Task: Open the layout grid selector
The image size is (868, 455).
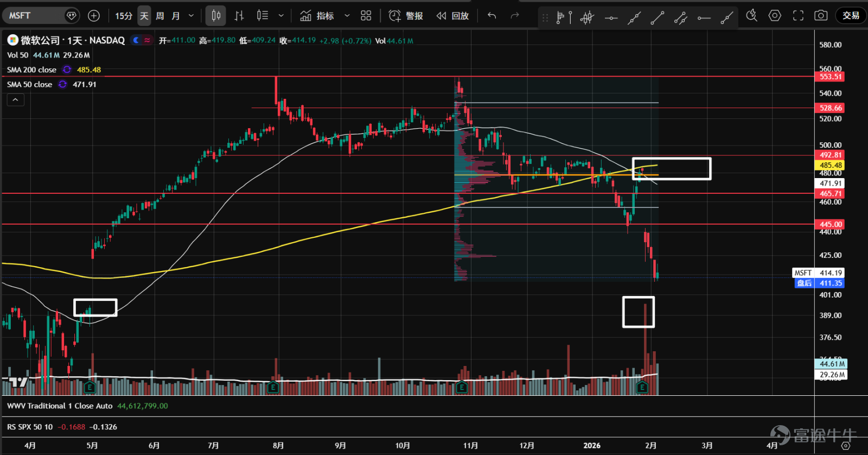Action: click(x=366, y=16)
